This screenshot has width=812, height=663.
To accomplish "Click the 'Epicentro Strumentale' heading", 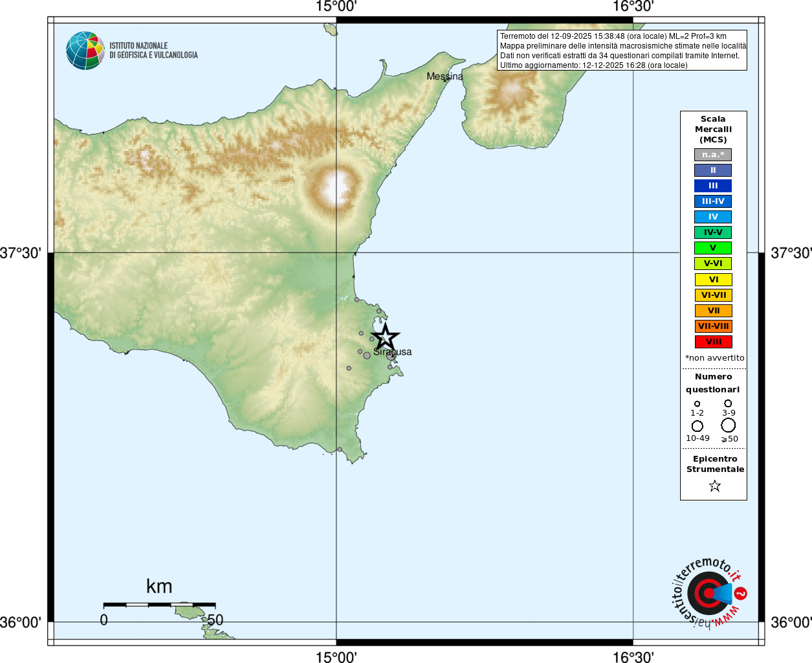I will (715, 464).
